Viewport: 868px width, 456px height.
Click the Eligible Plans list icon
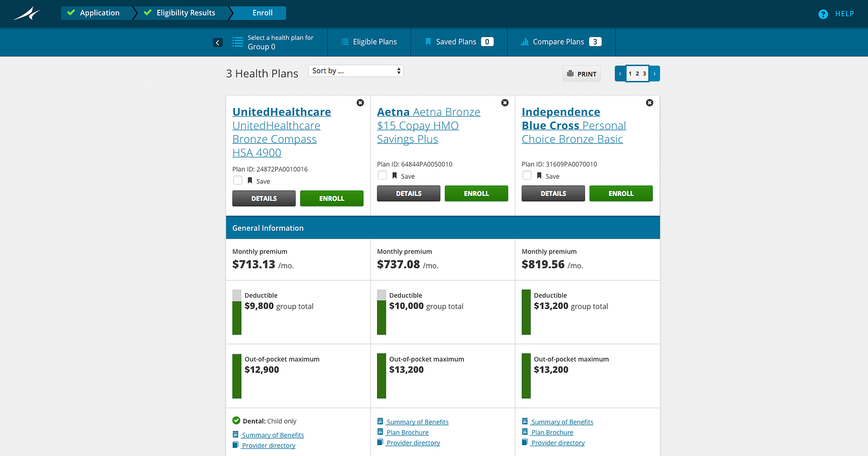coord(344,42)
